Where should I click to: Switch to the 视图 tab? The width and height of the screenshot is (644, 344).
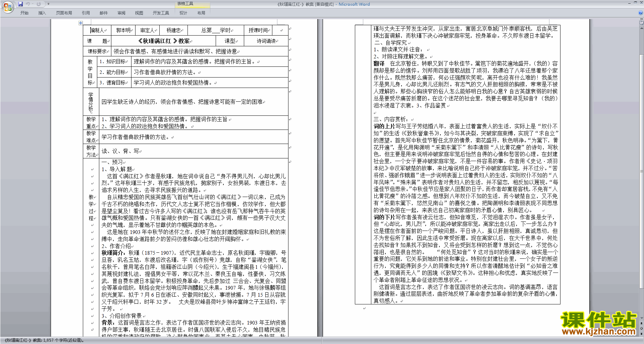pyautogui.click(x=139, y=13)
